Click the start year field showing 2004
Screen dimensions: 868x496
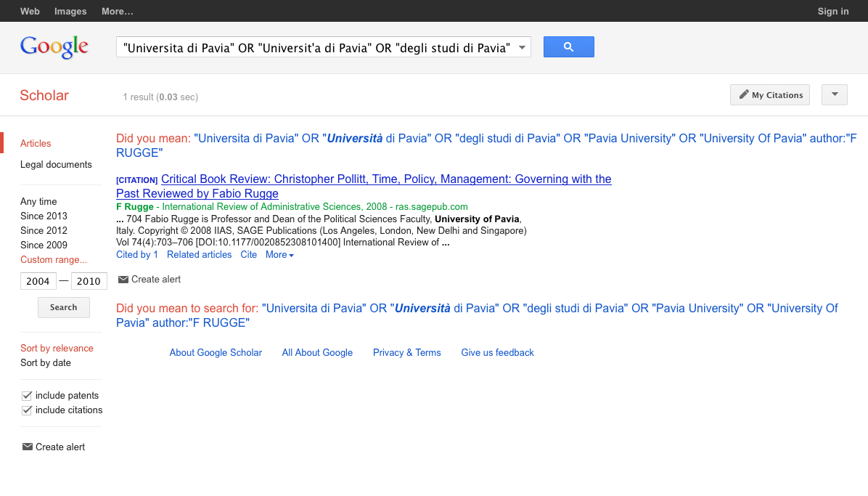(x=38, y=281)
